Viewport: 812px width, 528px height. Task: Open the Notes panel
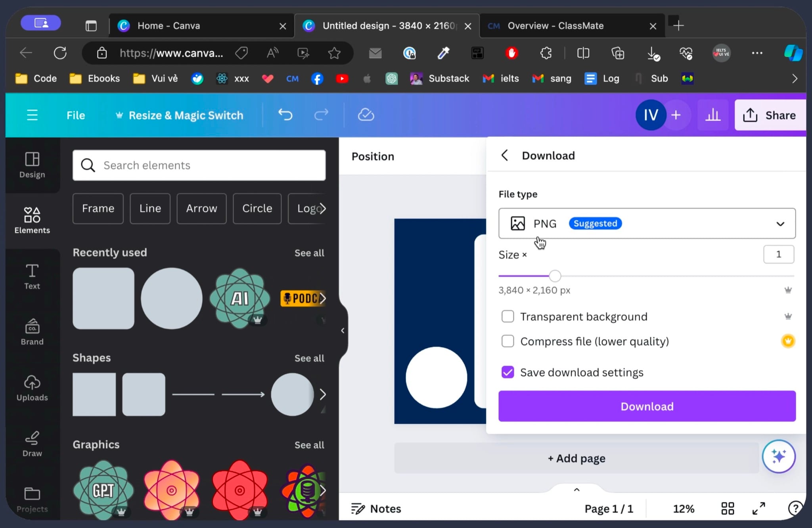pos(376,509)
